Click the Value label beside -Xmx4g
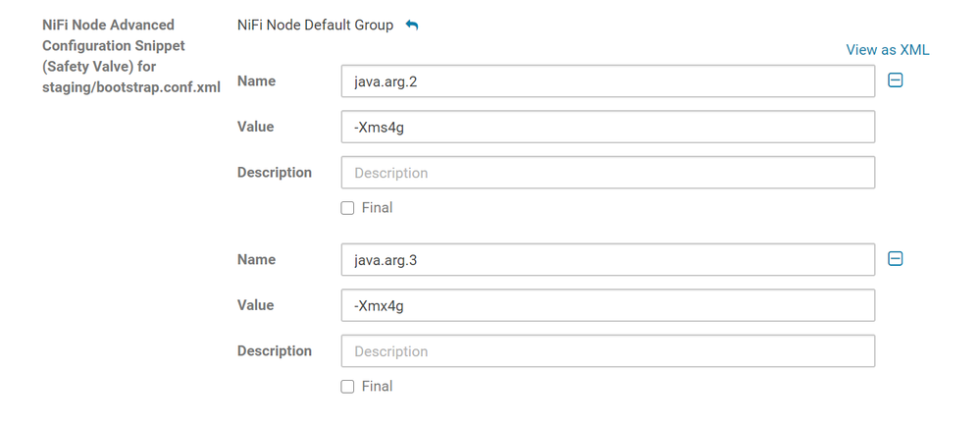This screenshot has height=425, width=980. point(256,305)
